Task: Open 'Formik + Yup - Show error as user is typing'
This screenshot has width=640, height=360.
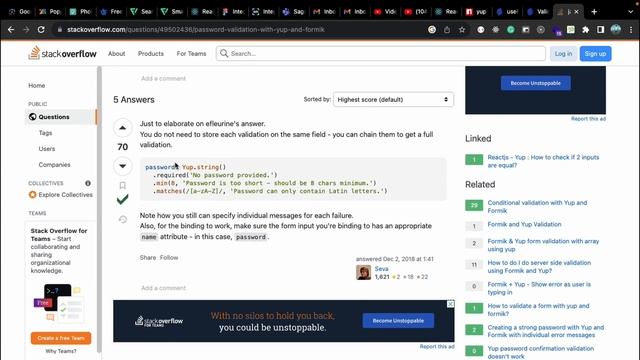Action: [539, 288]
